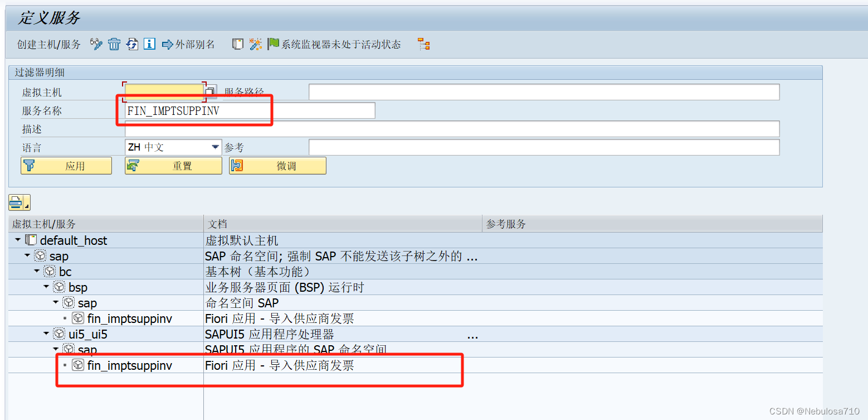The image size is (868, 420).
Task: Click the 重置 reset button
Action: (173, 165)
